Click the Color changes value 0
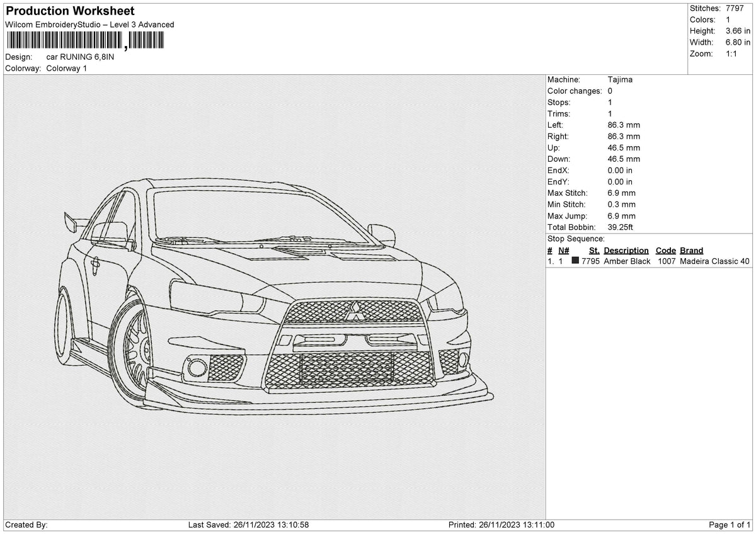The image size is (756, 534). tap(610, 91)
